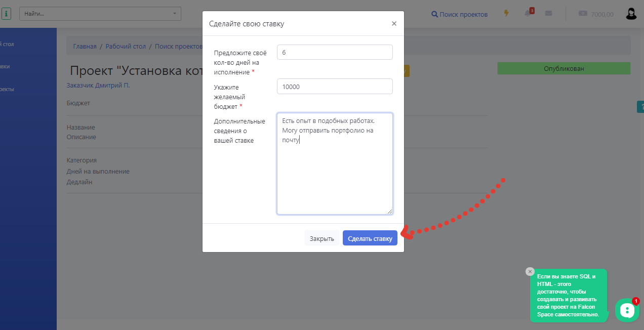Open notifications via the bell icon
The height and width of the screenshot is (330, 644).
tap(528, 14)
